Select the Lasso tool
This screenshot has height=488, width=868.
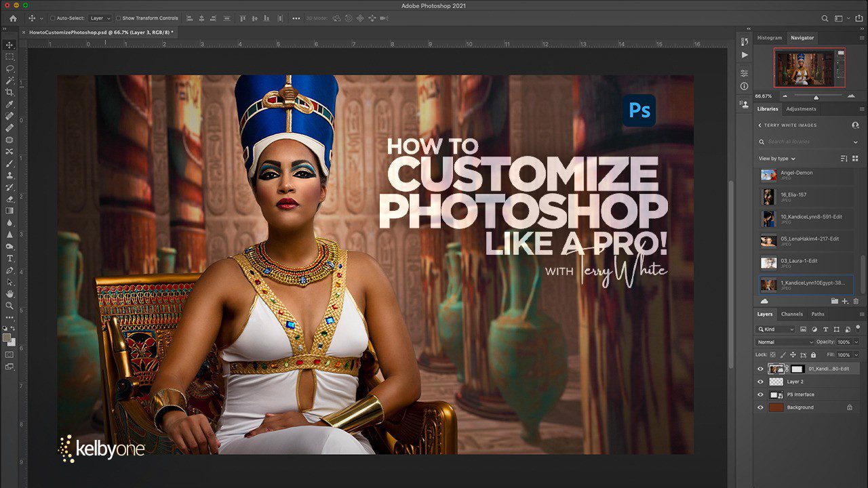pyautogui.click(x=9, y=68)
